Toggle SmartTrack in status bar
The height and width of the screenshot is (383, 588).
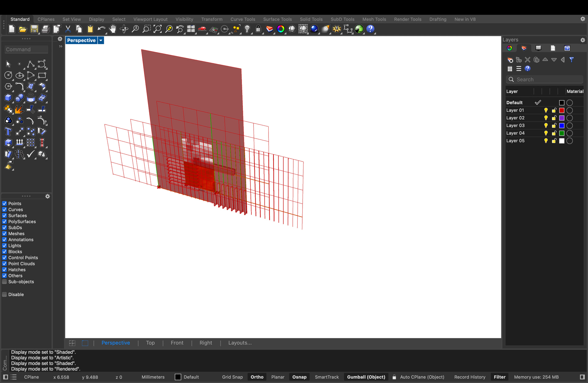tap(327, 377)
